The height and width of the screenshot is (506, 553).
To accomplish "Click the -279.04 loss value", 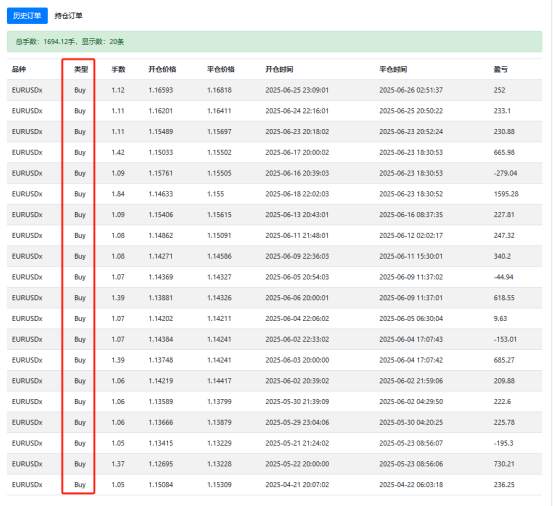I will click(x=505, y=173).
